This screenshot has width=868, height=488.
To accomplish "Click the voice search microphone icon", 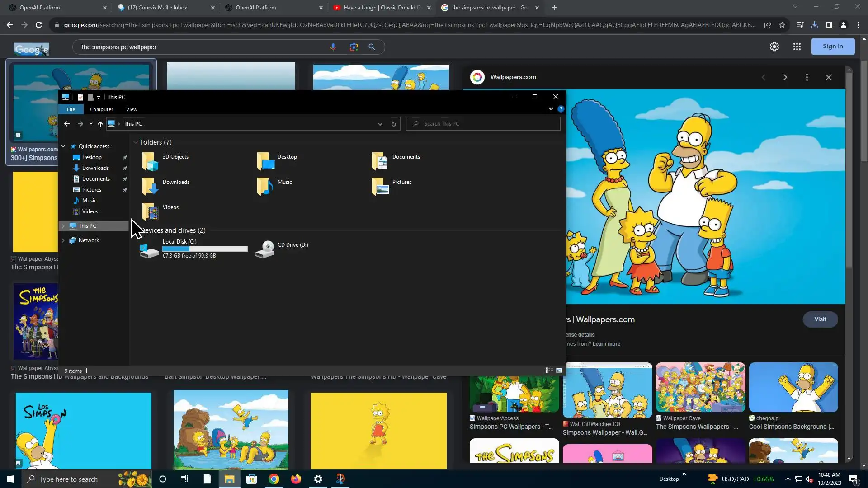I will [x=333, y=47].
